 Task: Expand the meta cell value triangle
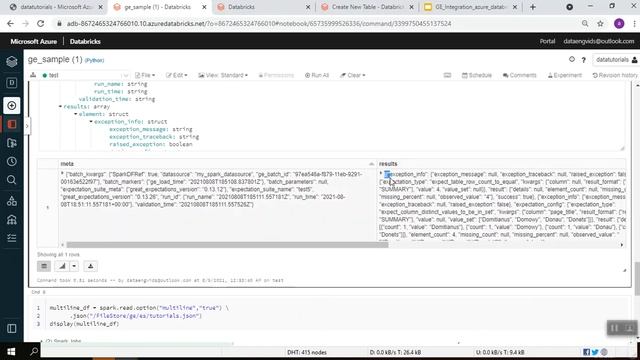(62, 174)
